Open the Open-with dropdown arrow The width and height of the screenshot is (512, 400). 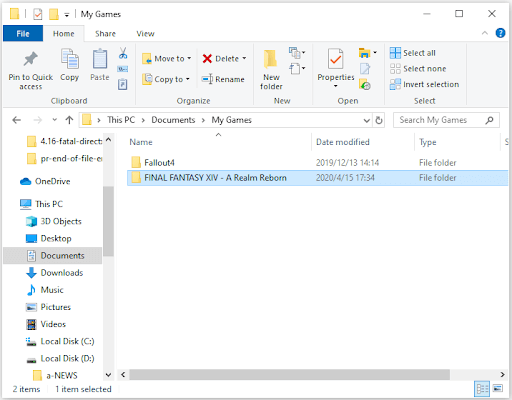point(375,52)
